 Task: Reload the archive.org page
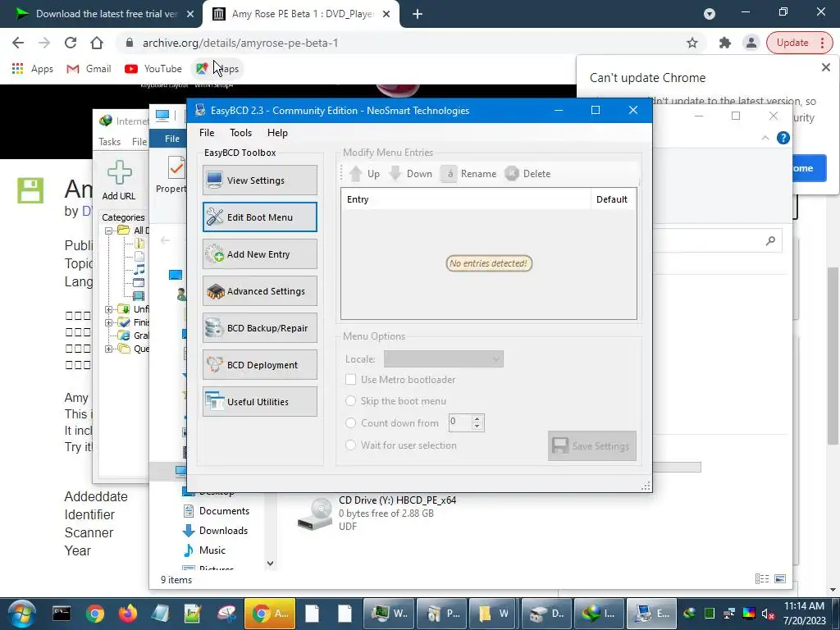[71, 43]
